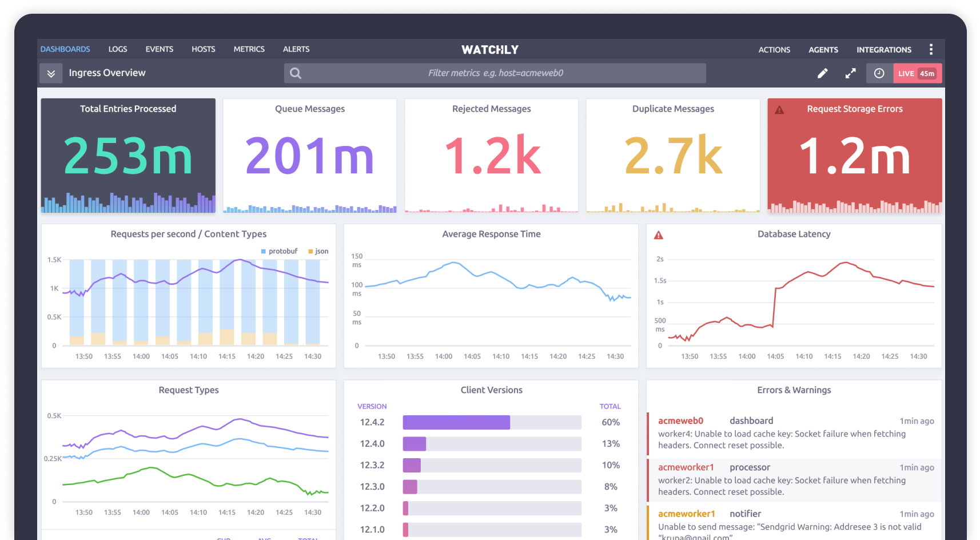This screenshot has width=980, height=540.
Task: Go to the Hosts tab
Action: [x=203, y=49]
